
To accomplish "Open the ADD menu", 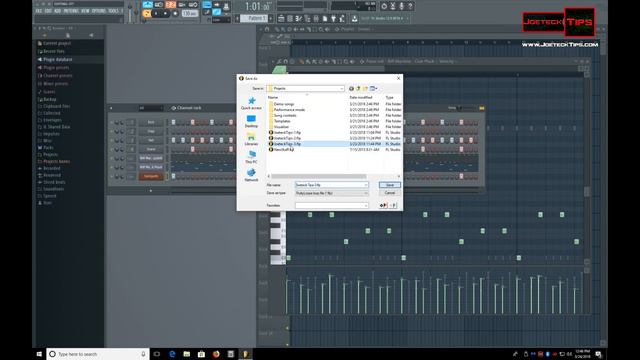I will click(58, 11).
